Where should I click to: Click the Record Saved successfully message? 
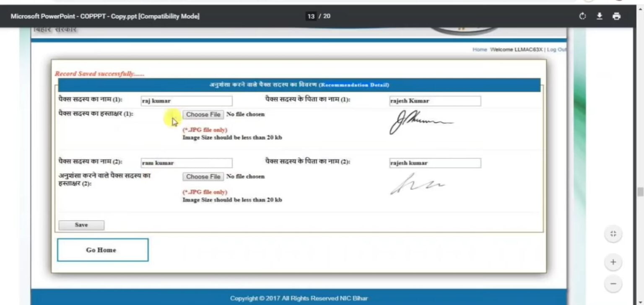click(x=99, y=74)
